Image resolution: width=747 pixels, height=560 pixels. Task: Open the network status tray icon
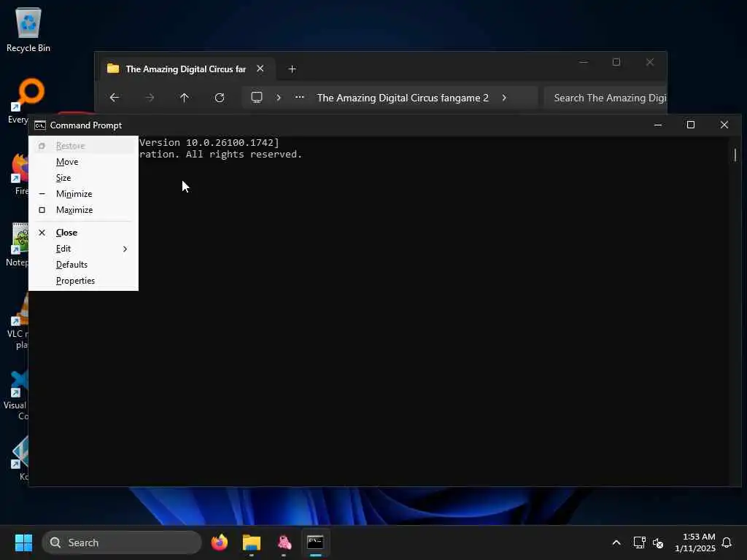tap(639, 542)
